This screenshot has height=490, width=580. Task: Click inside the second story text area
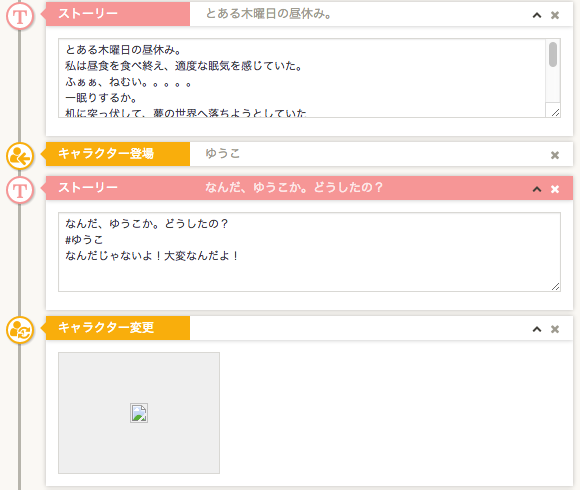pos(309,252)
